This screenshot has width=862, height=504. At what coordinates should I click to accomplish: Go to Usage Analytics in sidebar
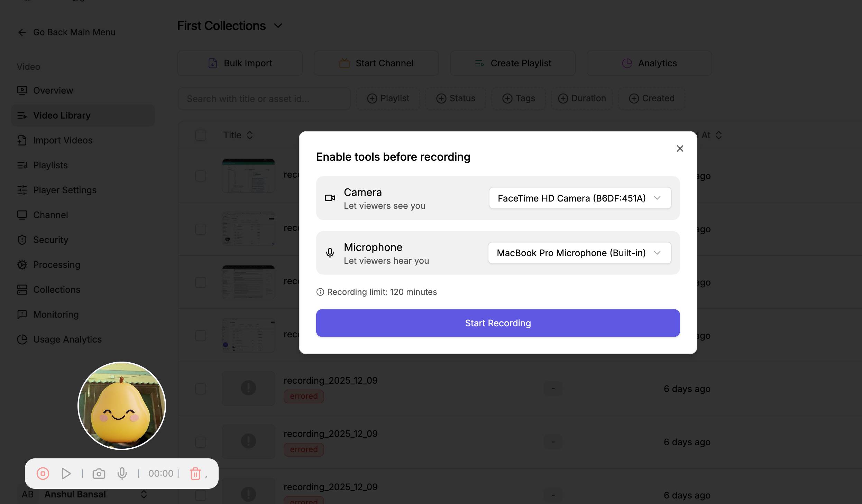(x=67, y=339)
